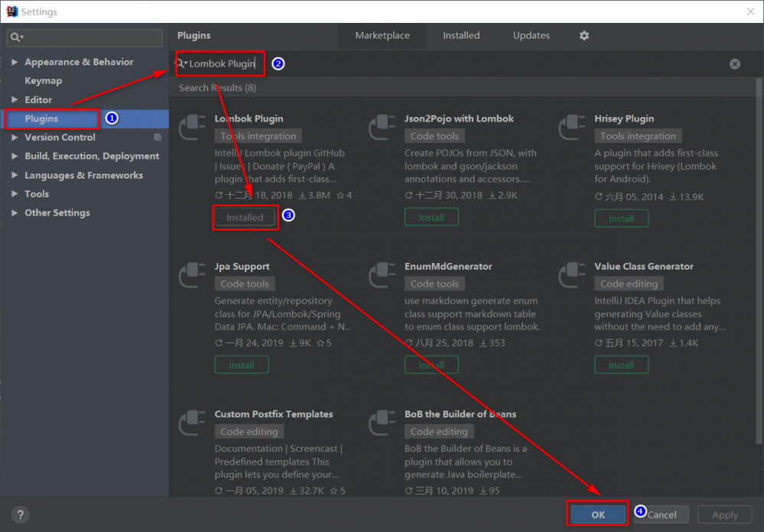Viewport: 764px width, 532px height.
Task: Click Code editing tag under BoB the Builder
Action: 439,431
